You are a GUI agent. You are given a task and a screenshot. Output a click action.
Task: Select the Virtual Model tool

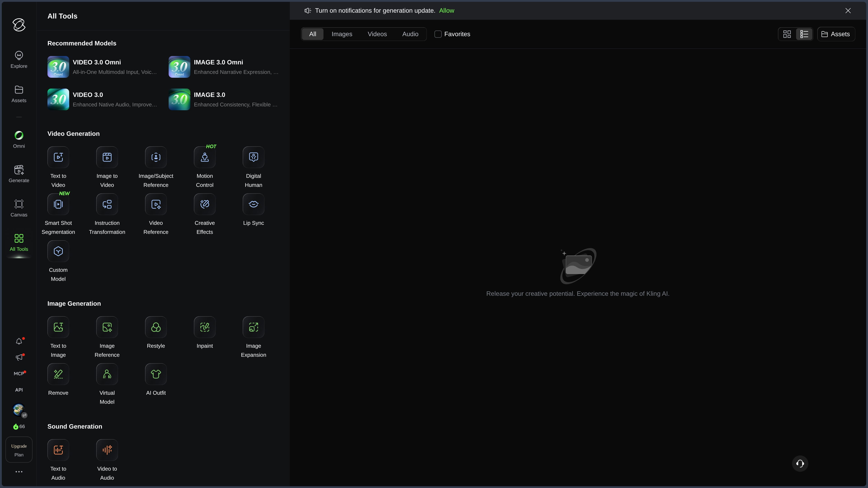point(107,384)
